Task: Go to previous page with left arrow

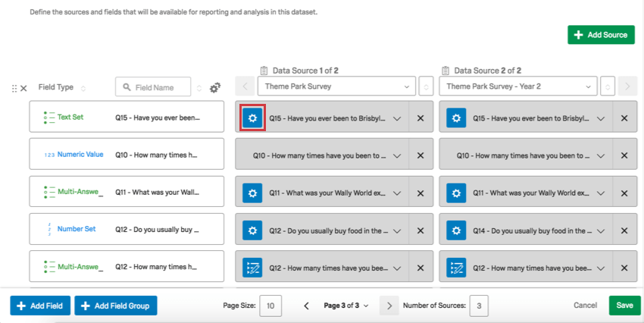Action: tap(306, 306)
